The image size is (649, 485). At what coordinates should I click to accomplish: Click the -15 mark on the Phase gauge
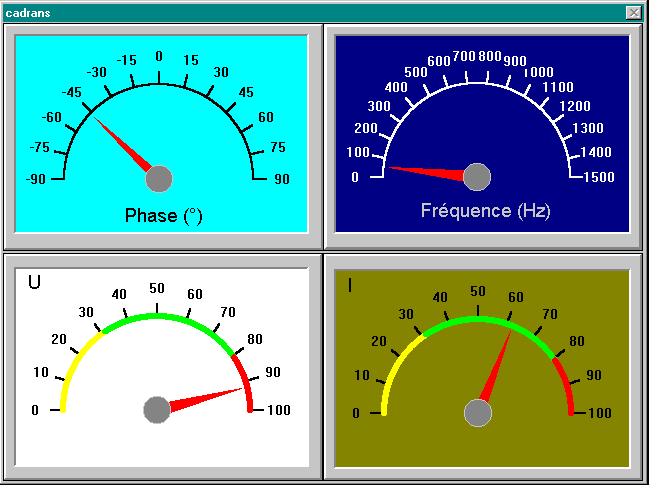click(x=126, y=60)
